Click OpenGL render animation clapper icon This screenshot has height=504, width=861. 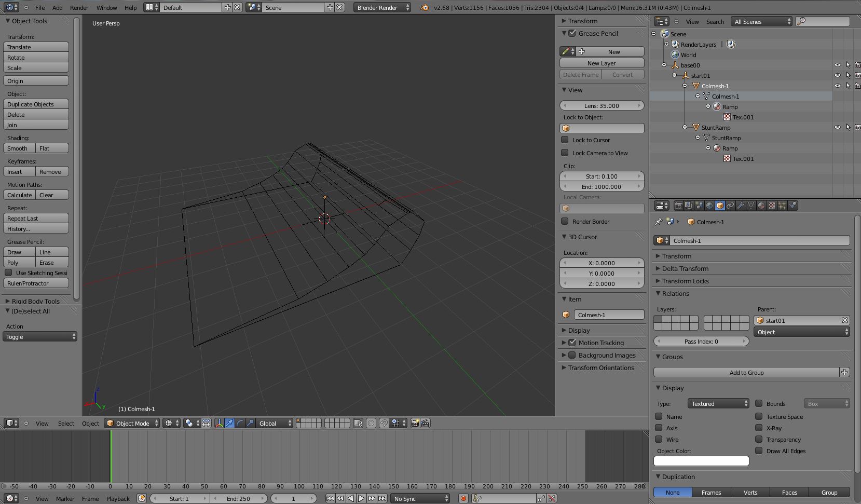[x=425, y=423]
